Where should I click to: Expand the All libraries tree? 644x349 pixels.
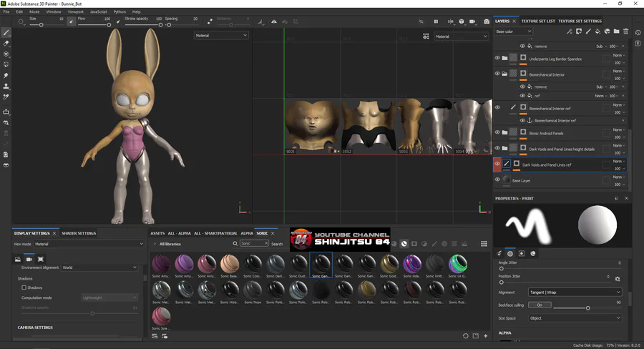[155, 244]
